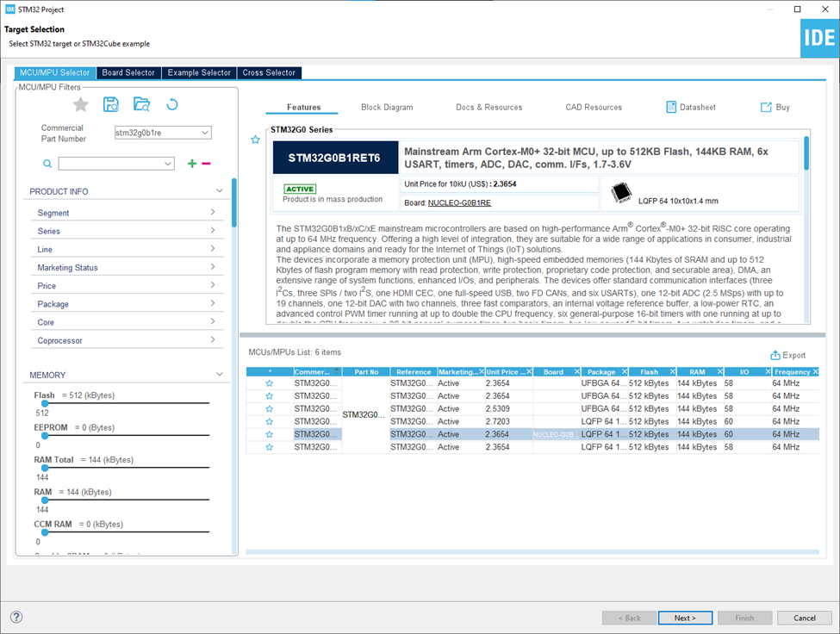840x634 pixels.
Task: Remove the Unit Price column with its X
Action: (529, 371)
